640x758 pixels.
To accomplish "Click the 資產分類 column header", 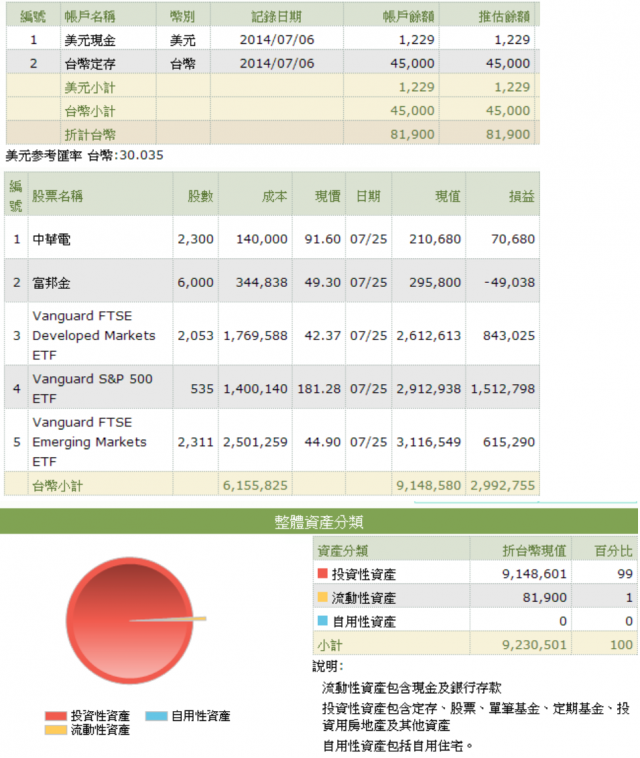I will (x=343, y=550).
